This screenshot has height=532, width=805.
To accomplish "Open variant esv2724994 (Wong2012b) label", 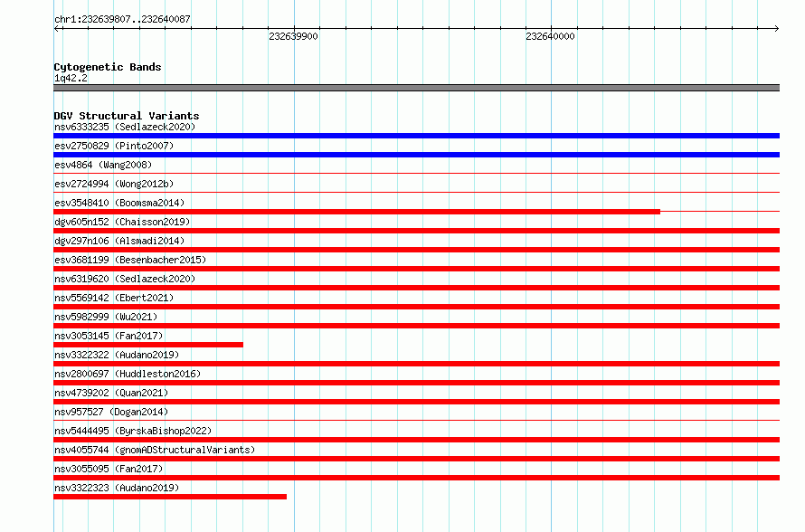I will coord(114,184).
